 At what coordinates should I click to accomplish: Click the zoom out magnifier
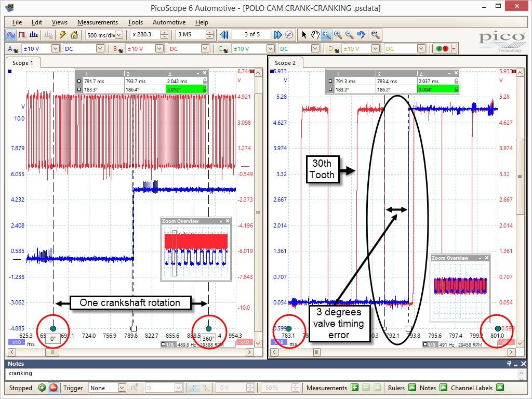(x=350, y=35)
